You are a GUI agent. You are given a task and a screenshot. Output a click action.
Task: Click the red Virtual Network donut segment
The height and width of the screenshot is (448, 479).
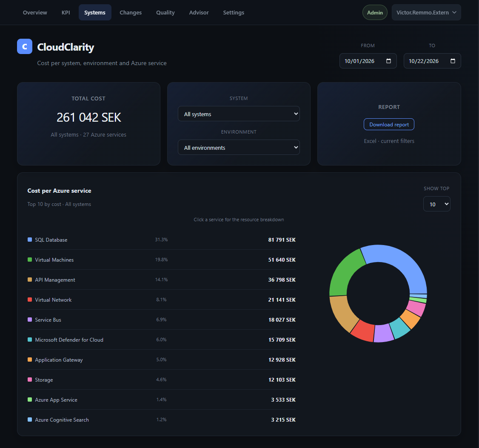pyautogui.click(x=364, y=331)
